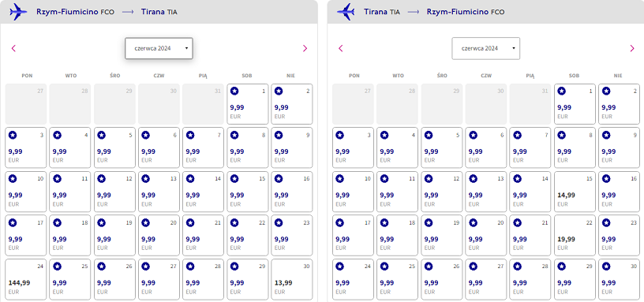Click the 9,99 price on June 2 Tirana-Rzym
The width and height of the screenshot is (644, 302).
[x=608, y=107]
